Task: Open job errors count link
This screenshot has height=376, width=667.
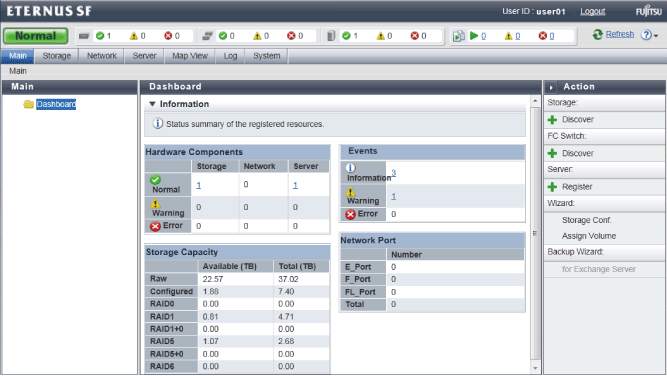Action: (x=552, y=36)
